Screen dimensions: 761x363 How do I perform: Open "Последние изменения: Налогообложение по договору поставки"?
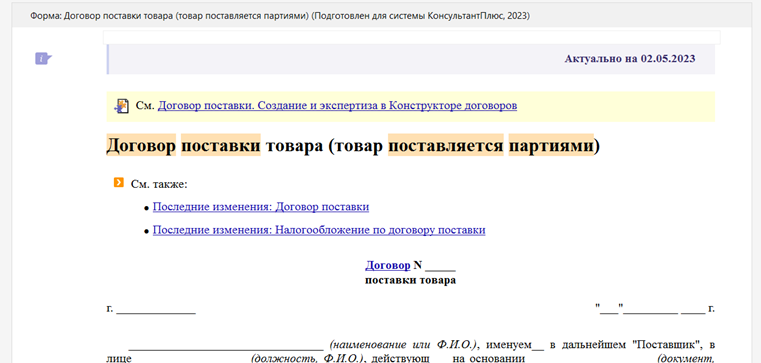click(319, 230)
